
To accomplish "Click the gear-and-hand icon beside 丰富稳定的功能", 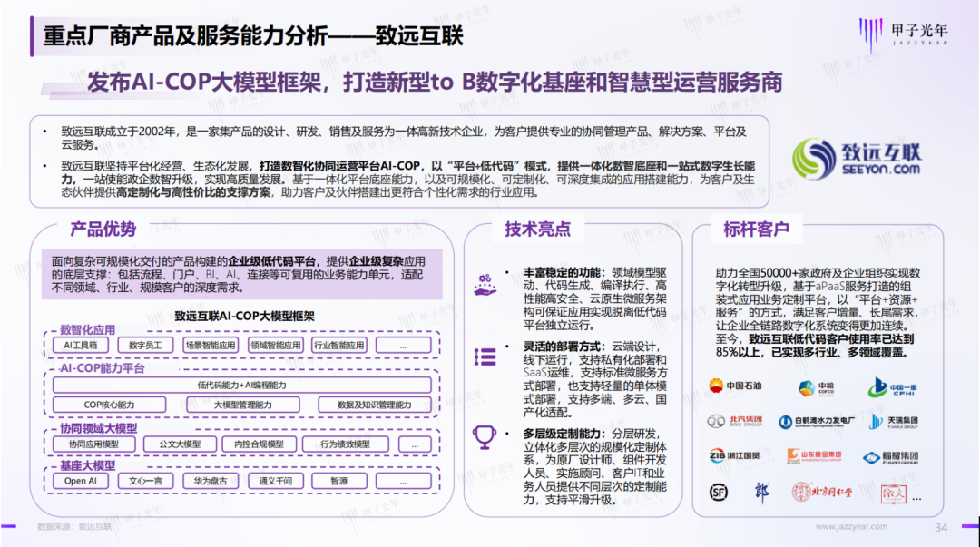I will pyautogui.click(x=485, y=285).
